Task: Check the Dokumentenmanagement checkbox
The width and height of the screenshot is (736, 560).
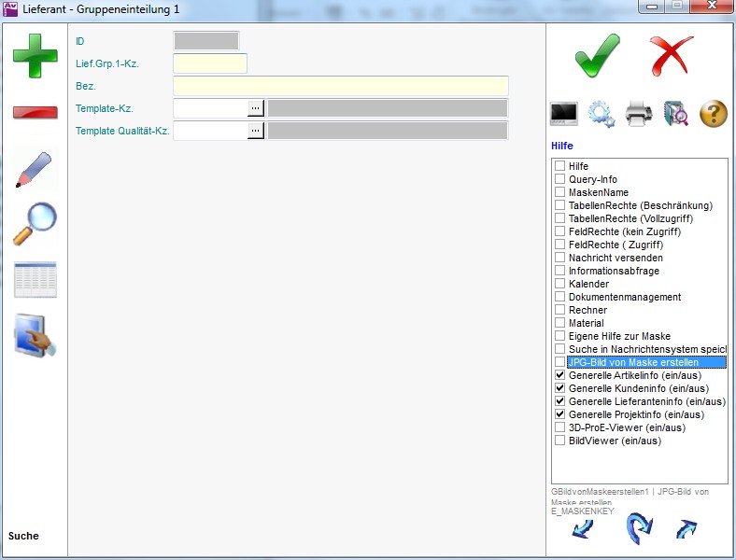Action: (x=560, y=297)
